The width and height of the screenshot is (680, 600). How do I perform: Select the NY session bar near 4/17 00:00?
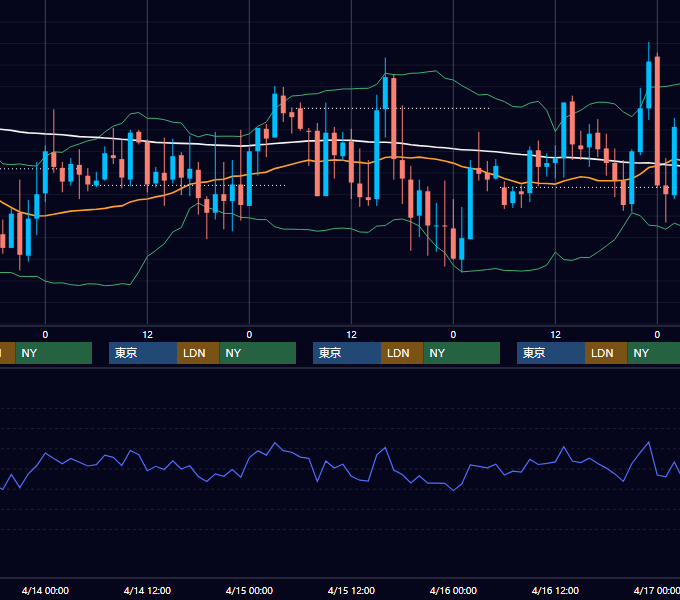[x=654, y=353]
